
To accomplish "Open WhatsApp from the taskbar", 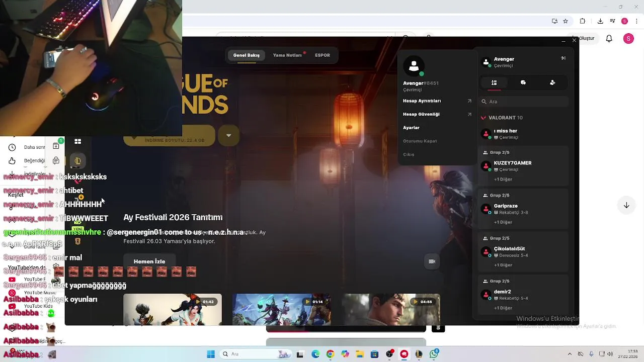I will pos(434,354).
